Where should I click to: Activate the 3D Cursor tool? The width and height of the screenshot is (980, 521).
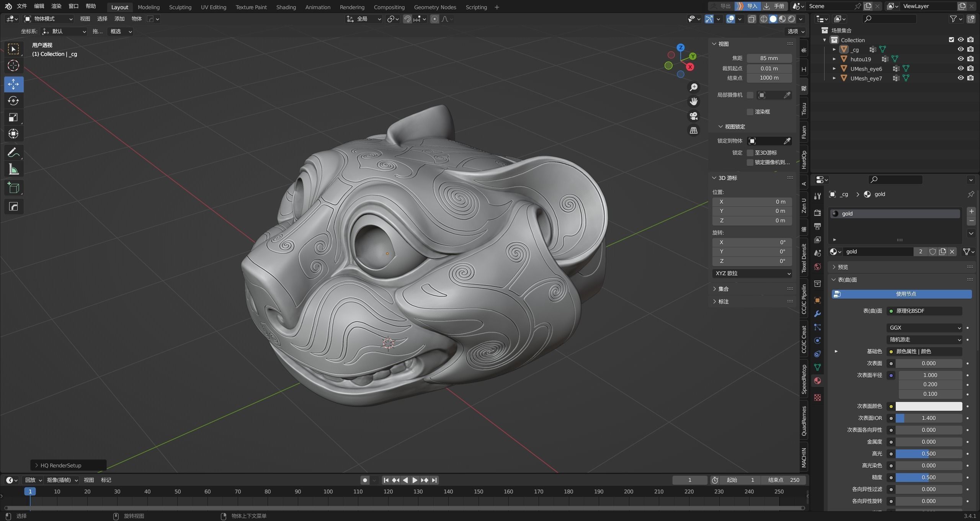tap(13, 66)
